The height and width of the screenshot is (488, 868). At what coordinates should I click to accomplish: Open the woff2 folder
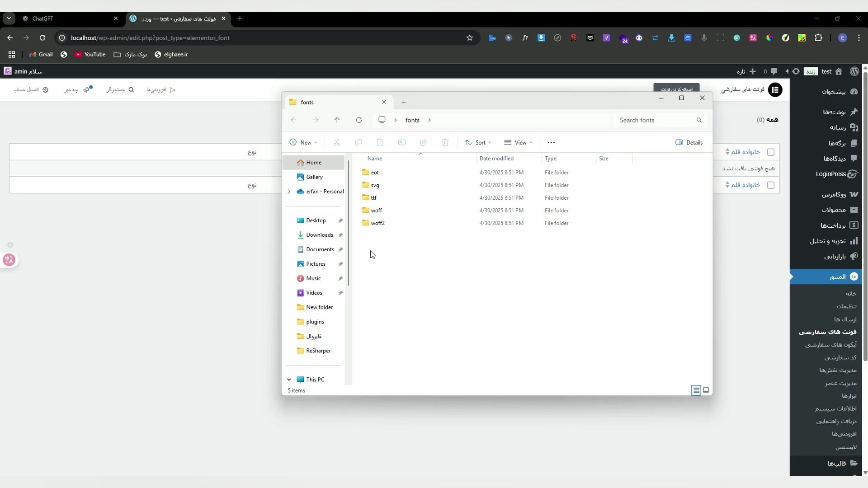point(377,223)
